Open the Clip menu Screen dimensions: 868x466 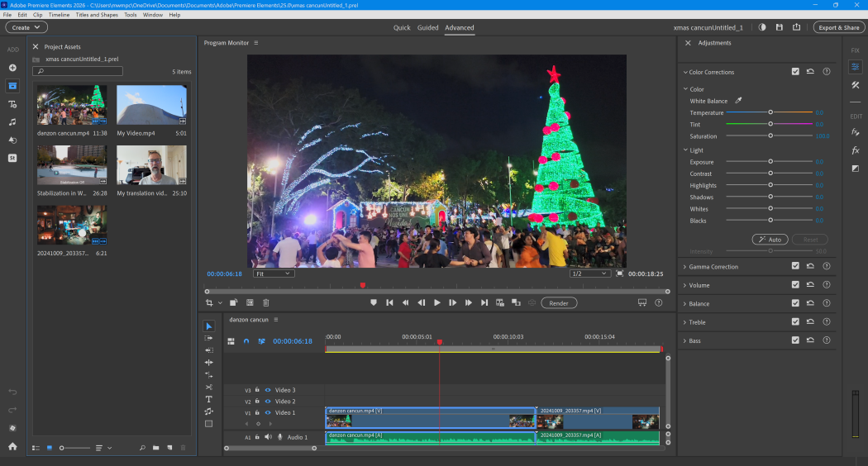tap(38, 15)
